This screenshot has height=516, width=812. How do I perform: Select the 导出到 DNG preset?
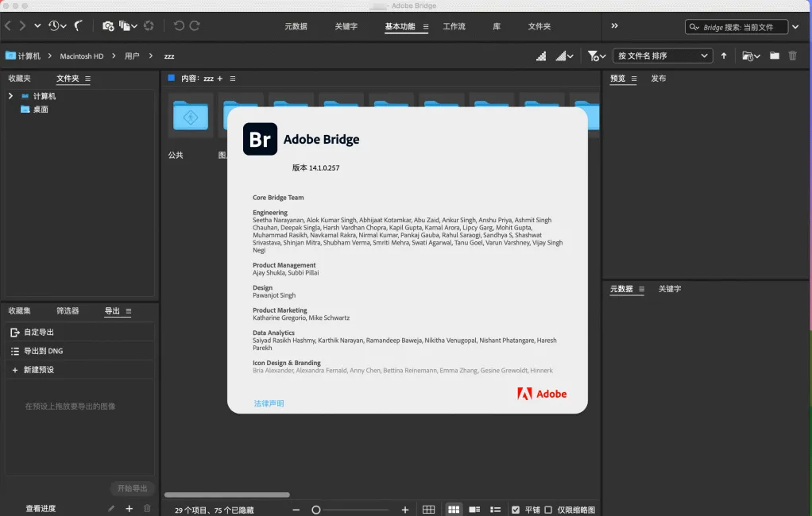pos(80,351)
